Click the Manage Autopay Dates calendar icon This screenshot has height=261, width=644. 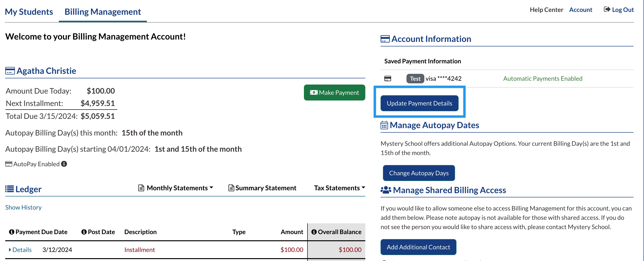(384, 125)
